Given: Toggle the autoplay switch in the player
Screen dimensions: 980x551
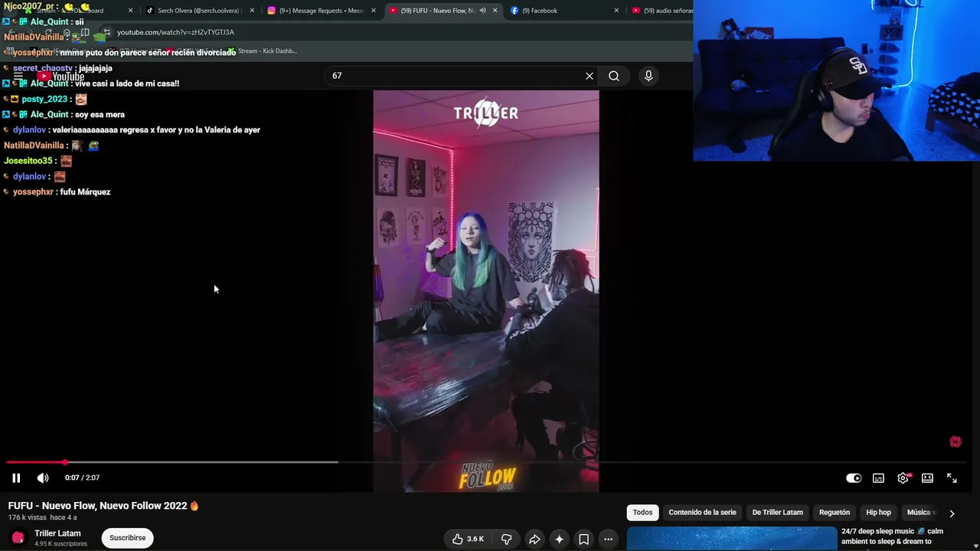Looking at the screenshot, I should [x=854, y=478].
